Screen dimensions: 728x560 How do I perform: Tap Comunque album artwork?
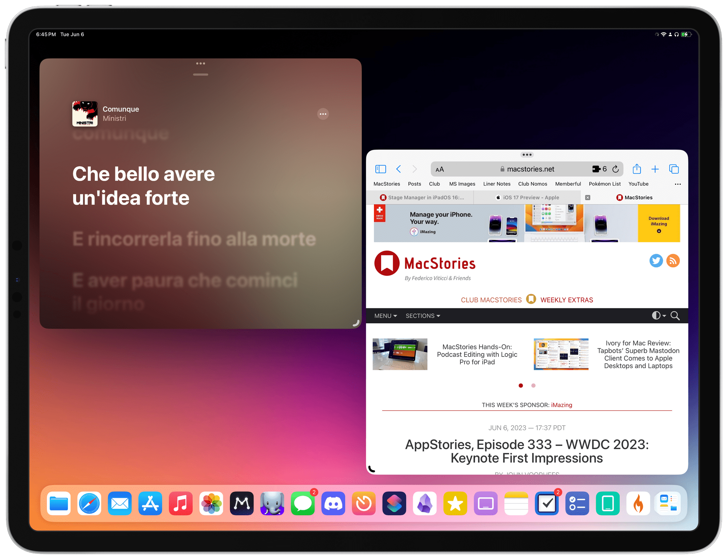85,114
